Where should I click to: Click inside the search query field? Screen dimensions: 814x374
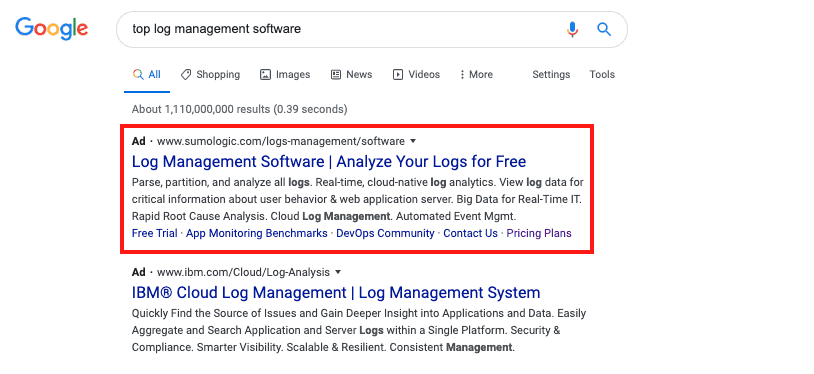tap(343, 29)
